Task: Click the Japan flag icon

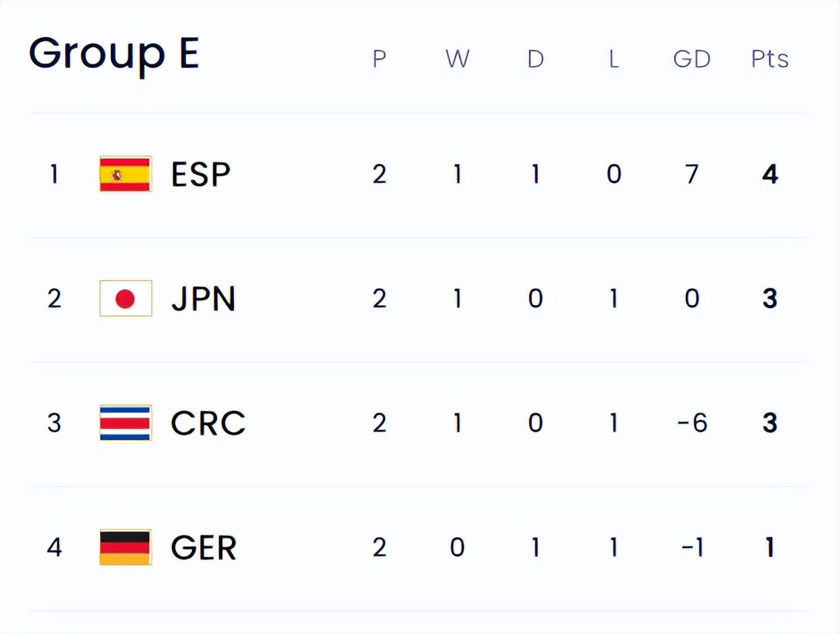Action: click(x=125, y=298)
